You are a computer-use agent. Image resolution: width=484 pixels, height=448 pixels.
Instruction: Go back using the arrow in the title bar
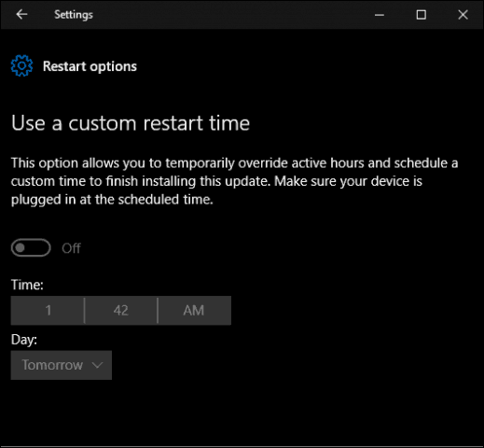pos(21,14)
